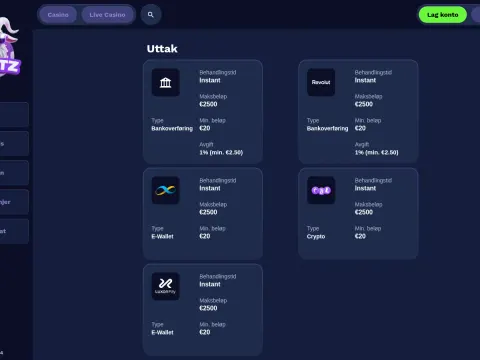Screen dimensions: 480x360
Task: Click €2500 in the LuxonPay card
Action: point(208,308)
